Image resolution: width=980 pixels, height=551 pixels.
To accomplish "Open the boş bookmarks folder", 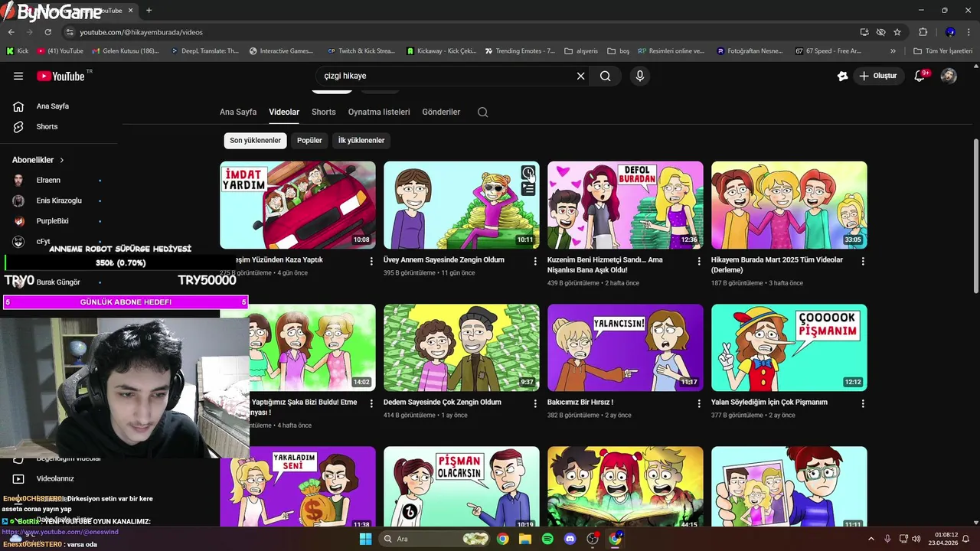I will pyautogui.click(x=618, y=51).
